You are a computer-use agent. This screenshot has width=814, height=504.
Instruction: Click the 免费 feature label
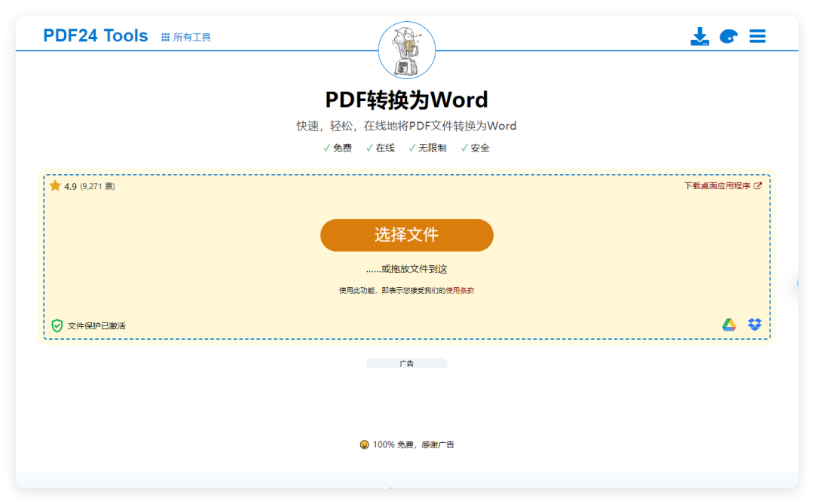coord(342,148)
